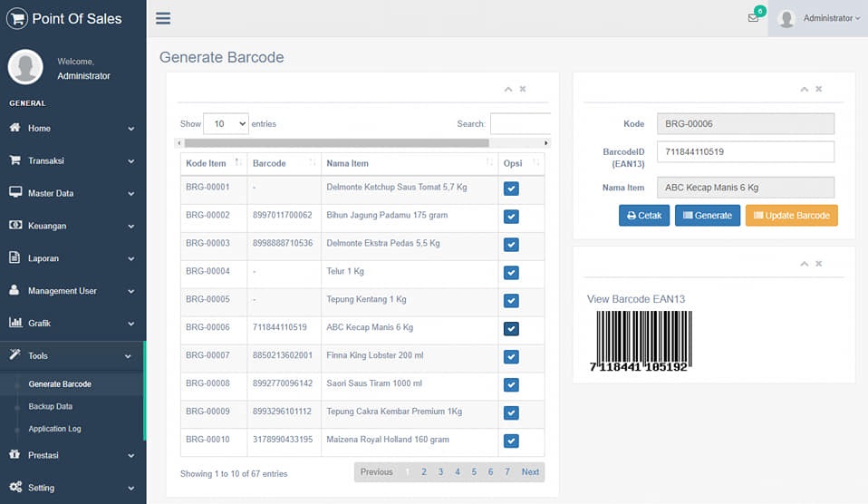Toggle checkbox for BRG-00009 row
This screenshot has width=868, height=504.
(x=511, y=413)
